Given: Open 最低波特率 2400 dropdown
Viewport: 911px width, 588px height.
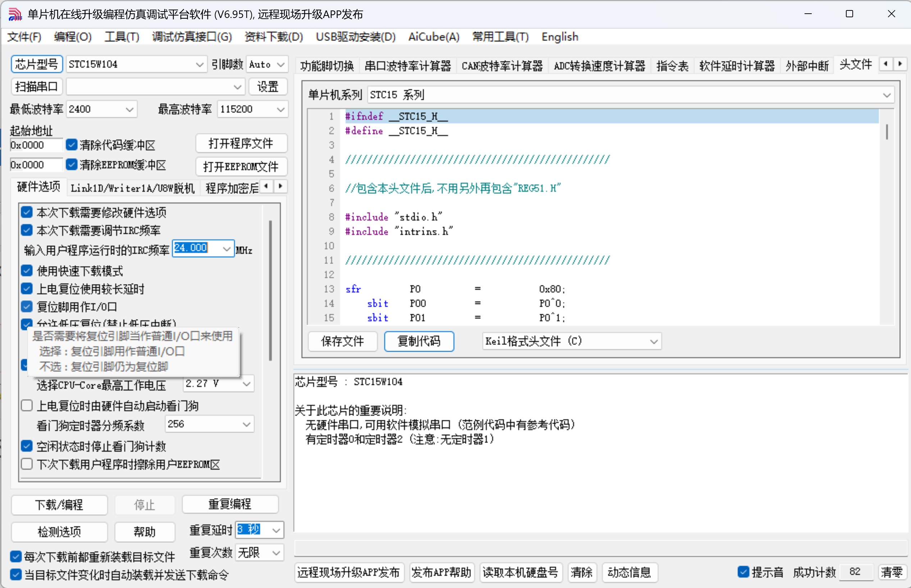Looking at the screenshot, I should point(101,109).
